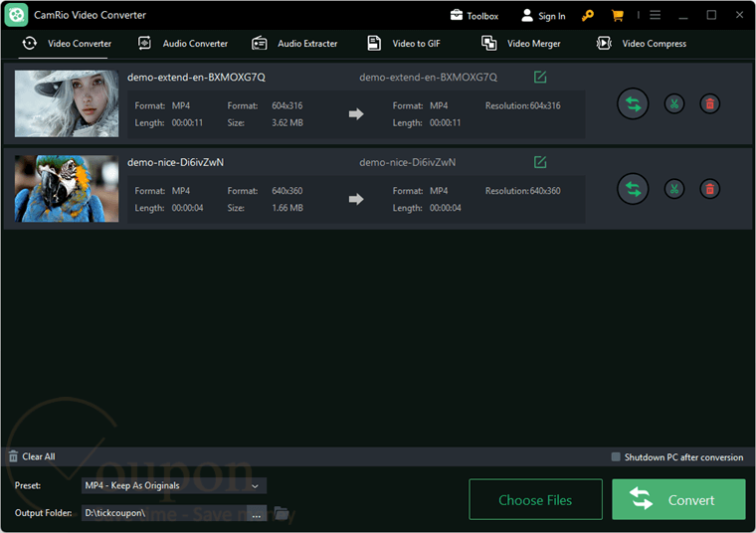Switch to Video to GIF tab
The height and width of the screenshot is (533, 756).
[404, 44]
